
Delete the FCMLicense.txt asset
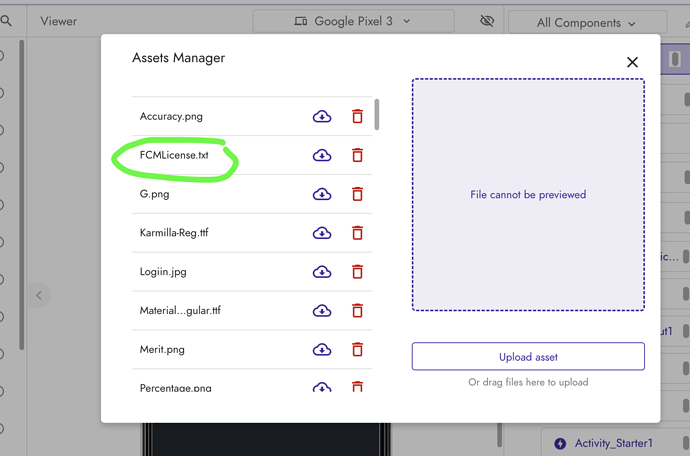click(x=357, y=155)
